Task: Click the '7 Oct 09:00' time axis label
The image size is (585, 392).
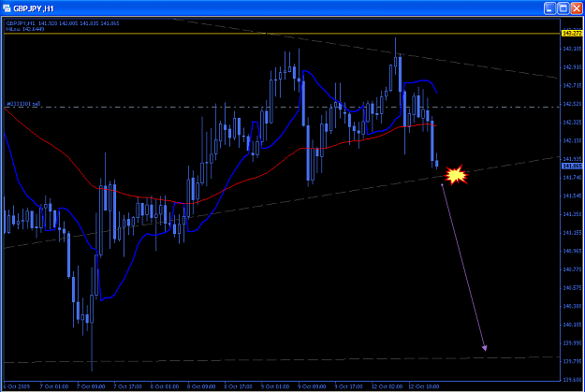Action: point(91,386)
